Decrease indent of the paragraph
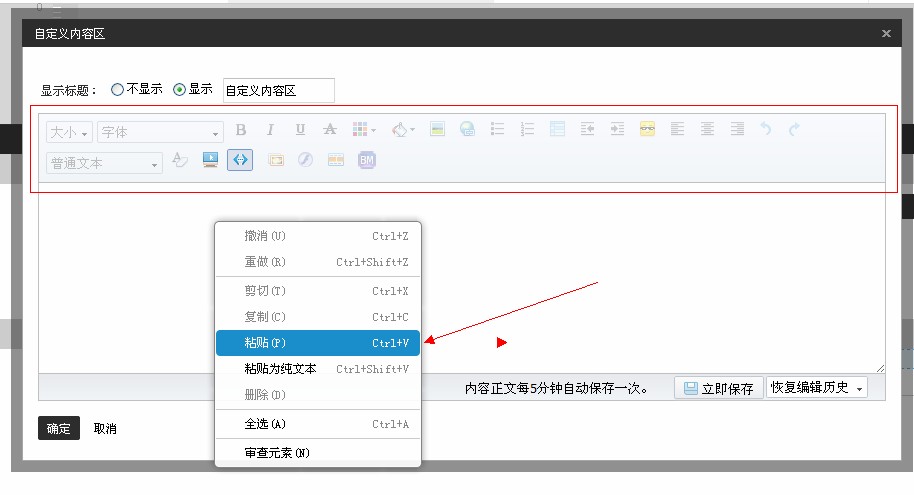This screenshot has width=914, height=495. [x=588, y=129]
